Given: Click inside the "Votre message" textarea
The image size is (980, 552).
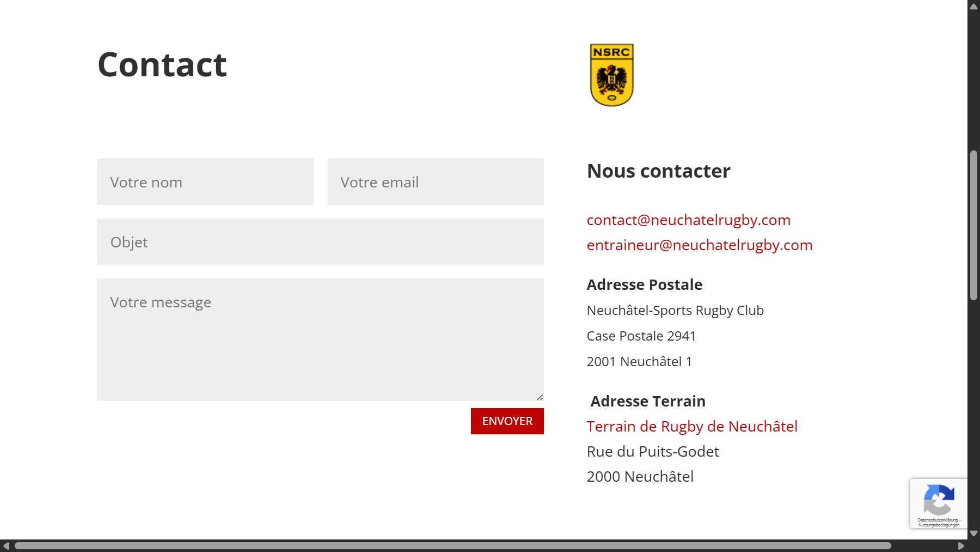Looking at the screenshot, I should pyautogui.click(x=320, y=340).
